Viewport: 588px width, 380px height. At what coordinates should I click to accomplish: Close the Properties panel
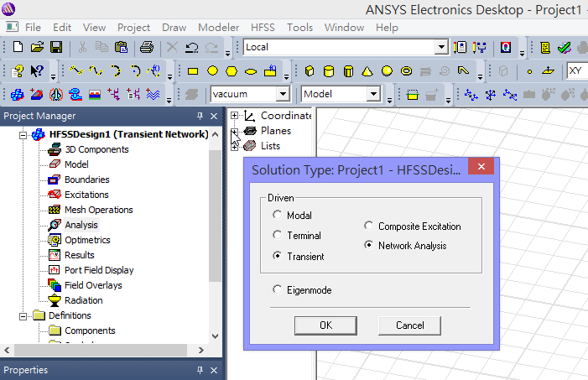214,370
